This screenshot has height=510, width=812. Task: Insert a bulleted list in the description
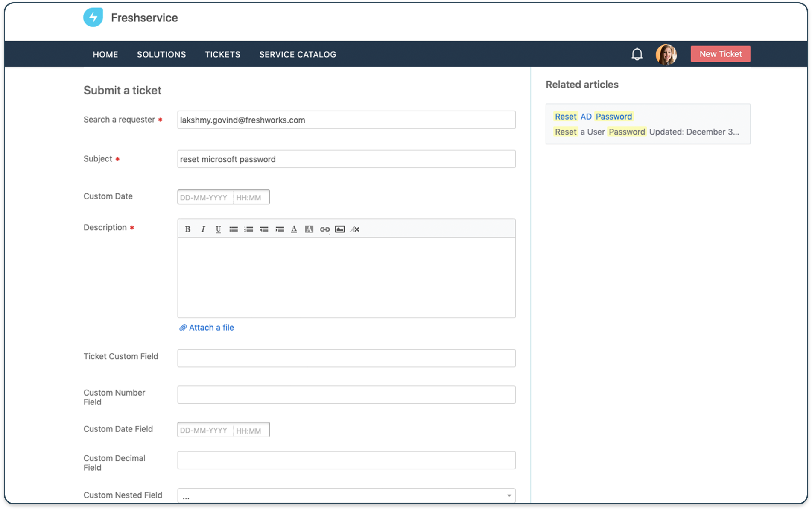234,229
